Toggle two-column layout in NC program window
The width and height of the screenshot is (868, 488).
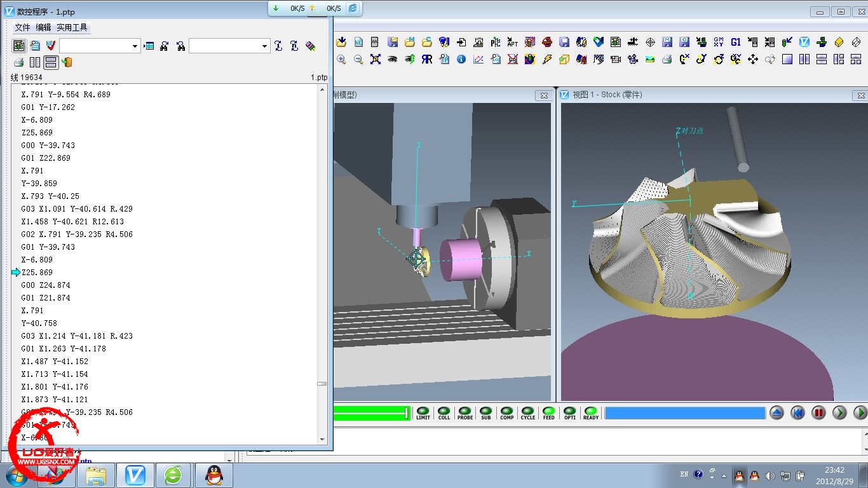(x=35, y=62)
